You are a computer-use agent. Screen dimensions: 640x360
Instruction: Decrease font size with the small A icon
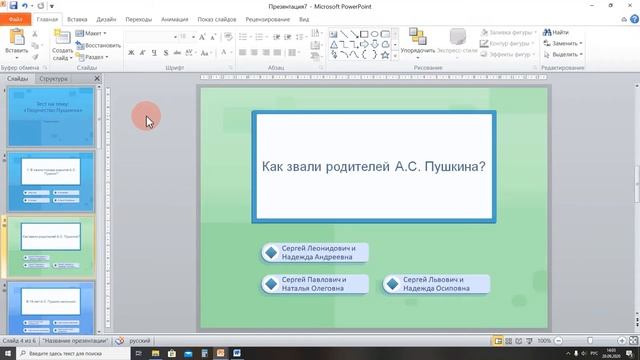[x=213, y=37]
